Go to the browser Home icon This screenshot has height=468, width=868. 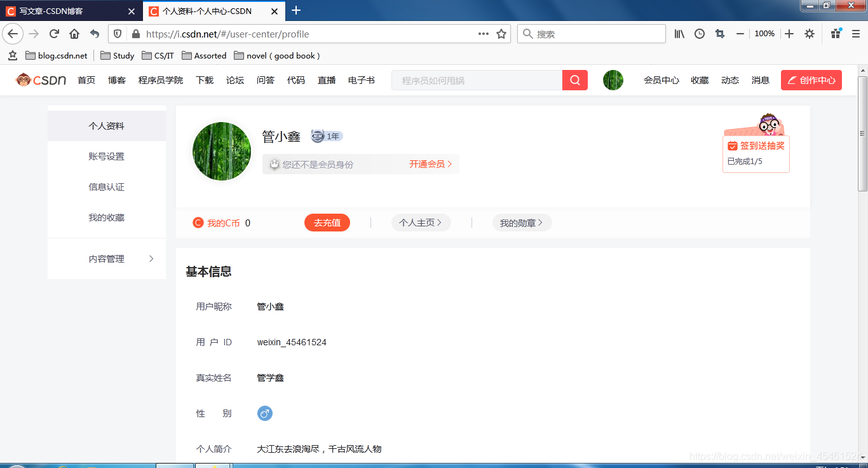74,34
